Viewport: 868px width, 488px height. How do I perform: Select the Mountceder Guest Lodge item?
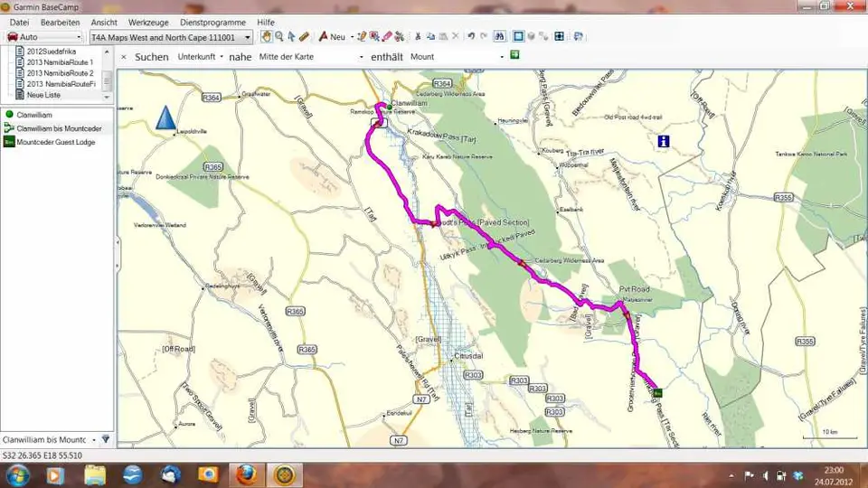[57, 142]
